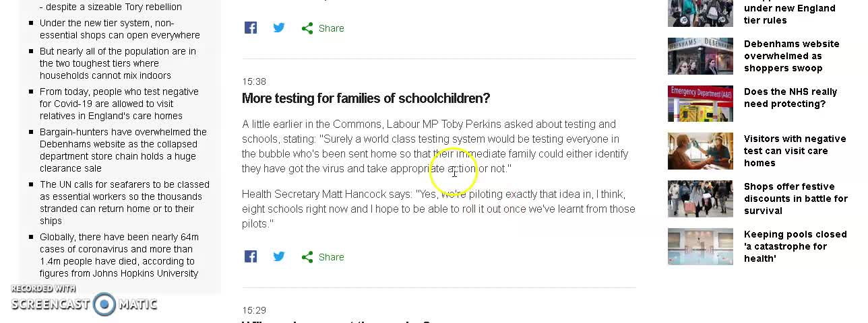Click Twitter share icon at top post
868x323 pixels.
tap(279, 28)
